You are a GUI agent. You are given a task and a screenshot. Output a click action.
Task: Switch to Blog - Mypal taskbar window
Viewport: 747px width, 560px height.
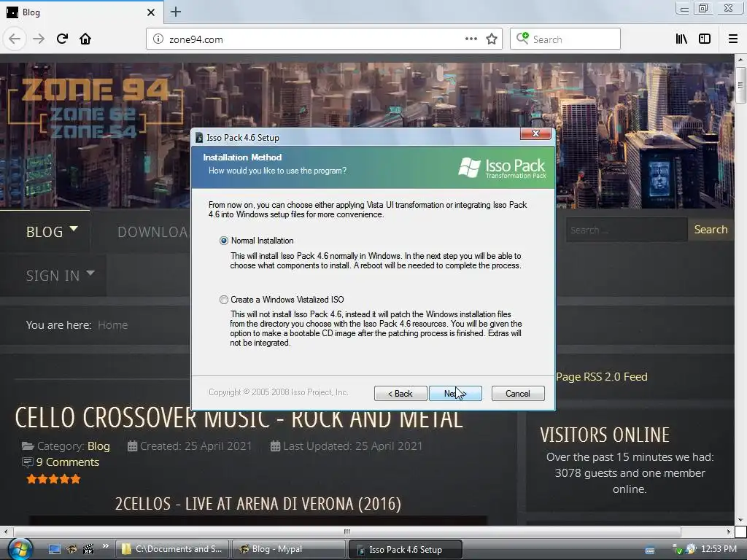click(x=288, y=549)
